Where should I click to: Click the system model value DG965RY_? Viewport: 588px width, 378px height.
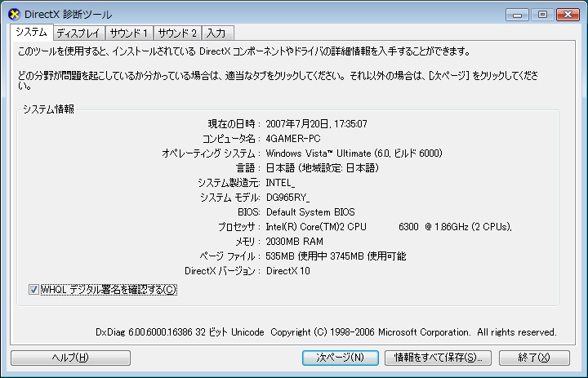click(x=287, y=198)
